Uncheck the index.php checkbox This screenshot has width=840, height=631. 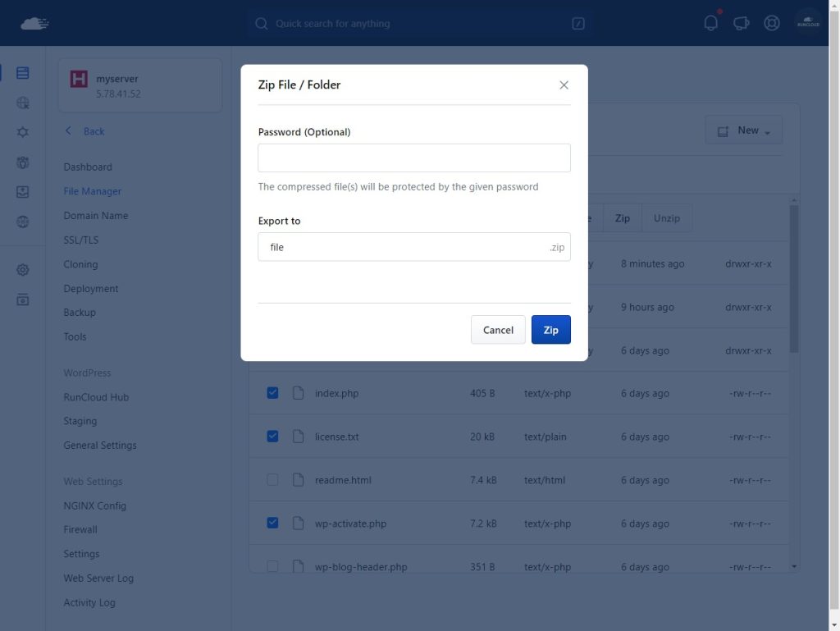[x=272, y=393]
